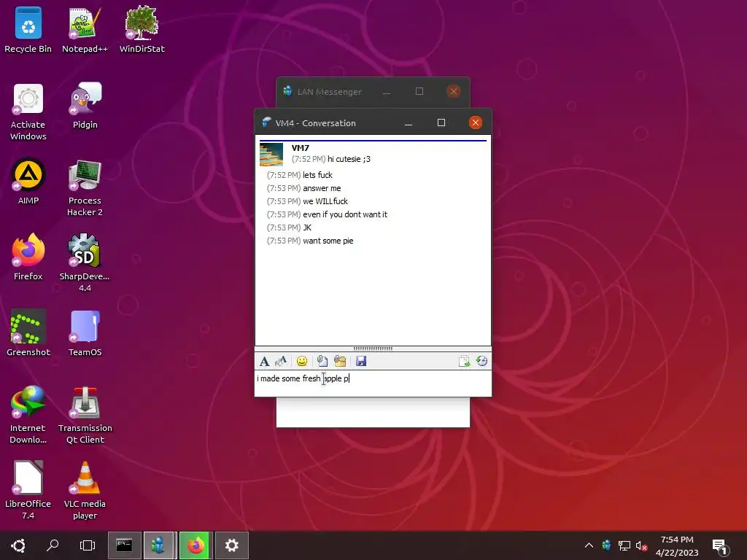Click the "answer me" message line

[322, 188]
